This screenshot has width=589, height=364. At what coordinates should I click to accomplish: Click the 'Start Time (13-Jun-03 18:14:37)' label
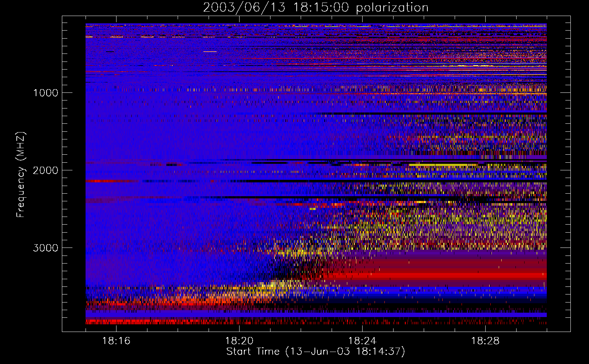pos(316,352)
